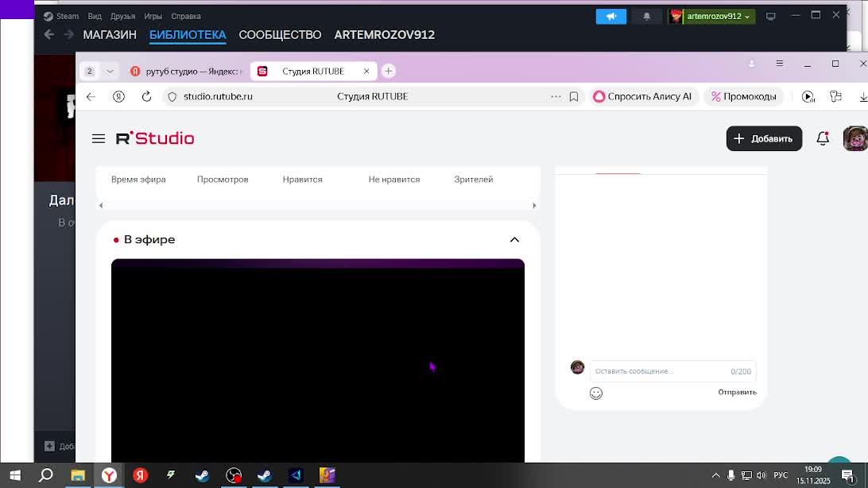
Task: Open the page options three-dots menu
Action: tap(556, 96)
